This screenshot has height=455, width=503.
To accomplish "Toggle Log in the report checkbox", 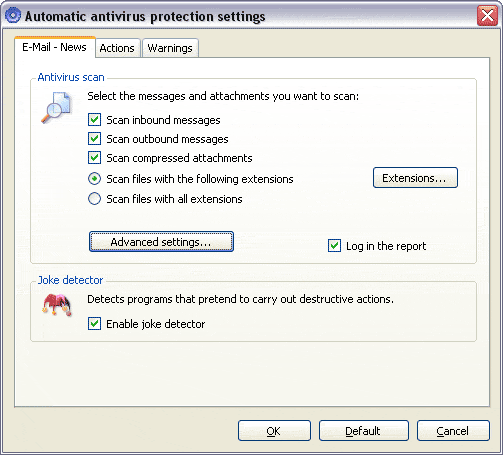I will [x=334, y=246].
